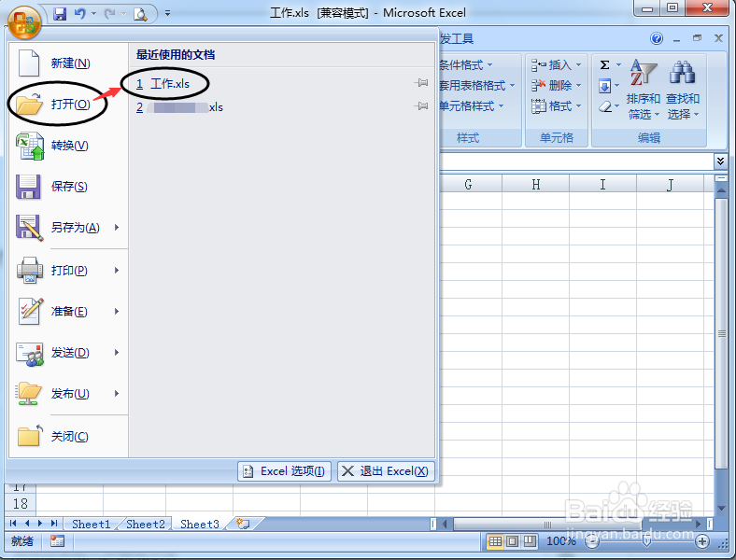Choose 打开(O) from the Office menu
The width and height of the screenshot is (736, 560).
[x=68, y=104]
